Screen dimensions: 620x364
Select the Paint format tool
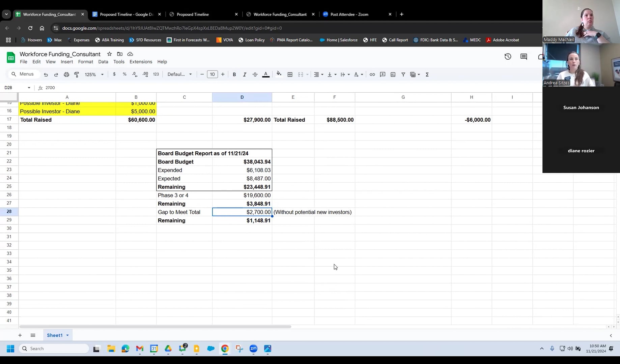point(77,74)
